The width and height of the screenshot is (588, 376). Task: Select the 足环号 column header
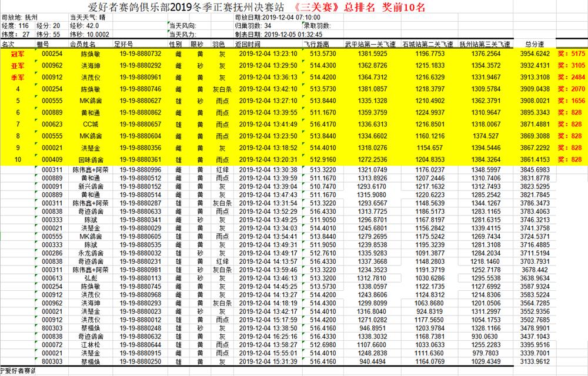(123, 44)
